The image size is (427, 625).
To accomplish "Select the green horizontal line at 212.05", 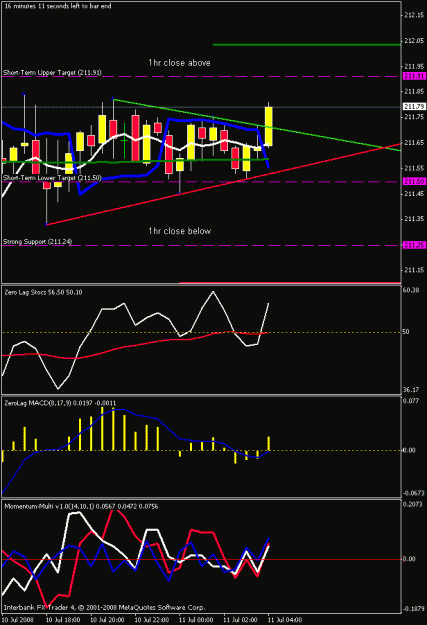I will [x=307, y=45].
